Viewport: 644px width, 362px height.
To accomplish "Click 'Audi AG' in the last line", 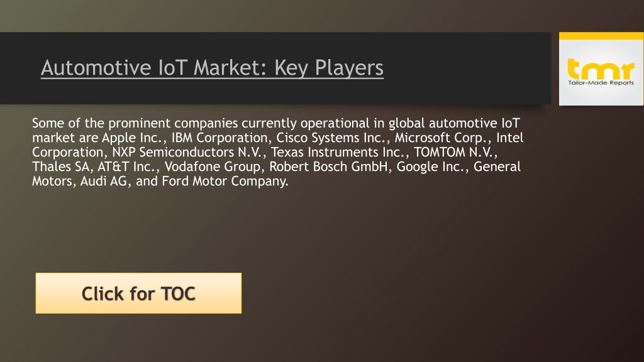I will (x=104, y=181).
